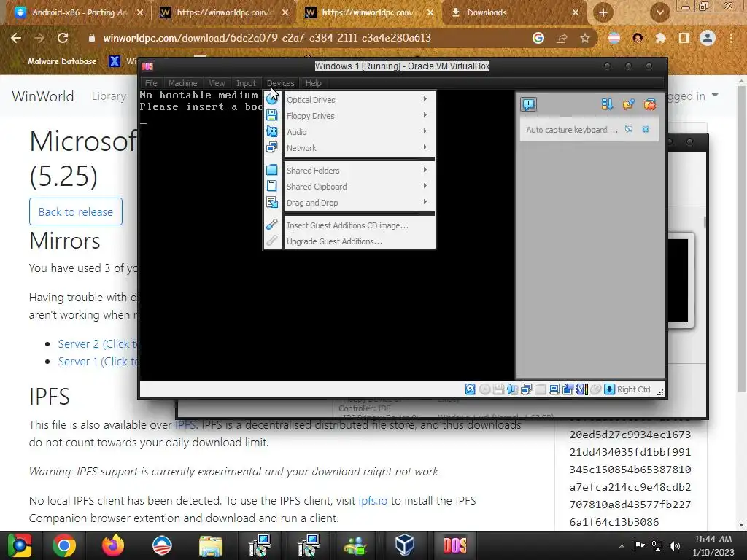Open Floppy Drives submenu
The height and width of the screenshot is (560, 747).
pyautogui.click(x=360, y=116)
